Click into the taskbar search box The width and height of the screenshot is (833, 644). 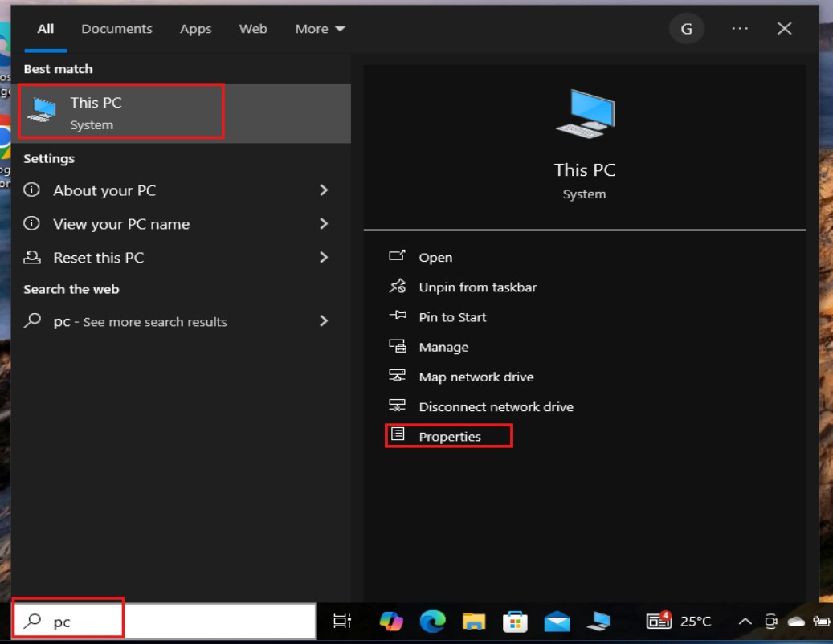pyautogui.click(x=165, y=621)
